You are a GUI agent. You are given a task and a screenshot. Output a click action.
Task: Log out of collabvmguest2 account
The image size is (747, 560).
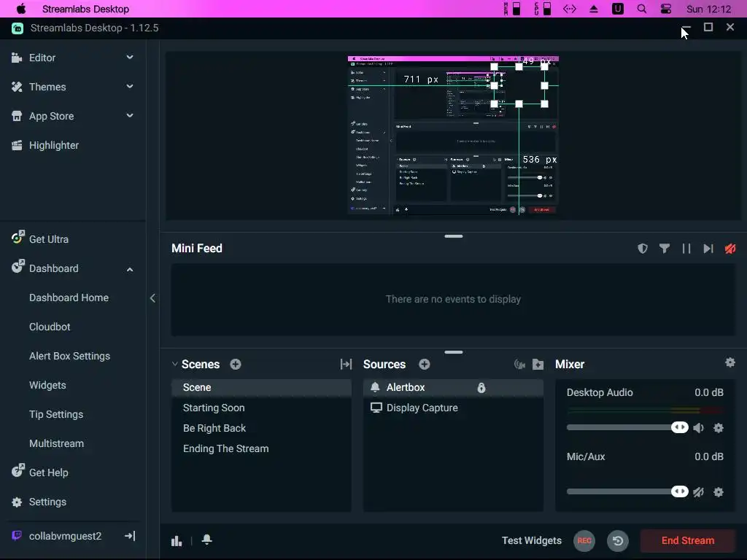pos(130,536)
